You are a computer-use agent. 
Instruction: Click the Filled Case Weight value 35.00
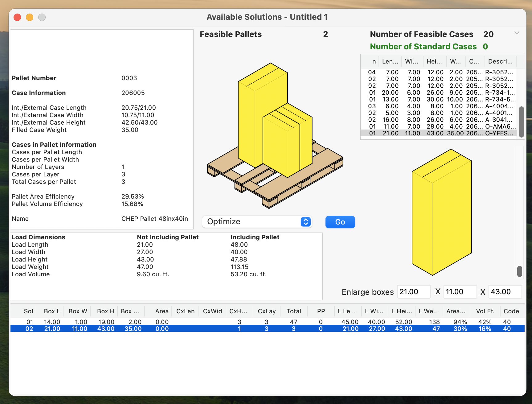pos(130,130)
